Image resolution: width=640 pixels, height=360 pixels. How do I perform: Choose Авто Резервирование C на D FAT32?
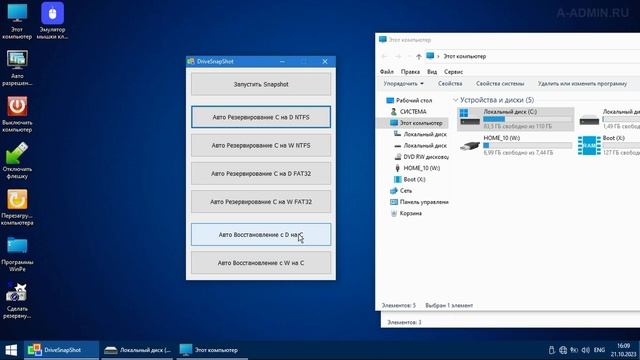pyautogui.click(x=261, y=173)
